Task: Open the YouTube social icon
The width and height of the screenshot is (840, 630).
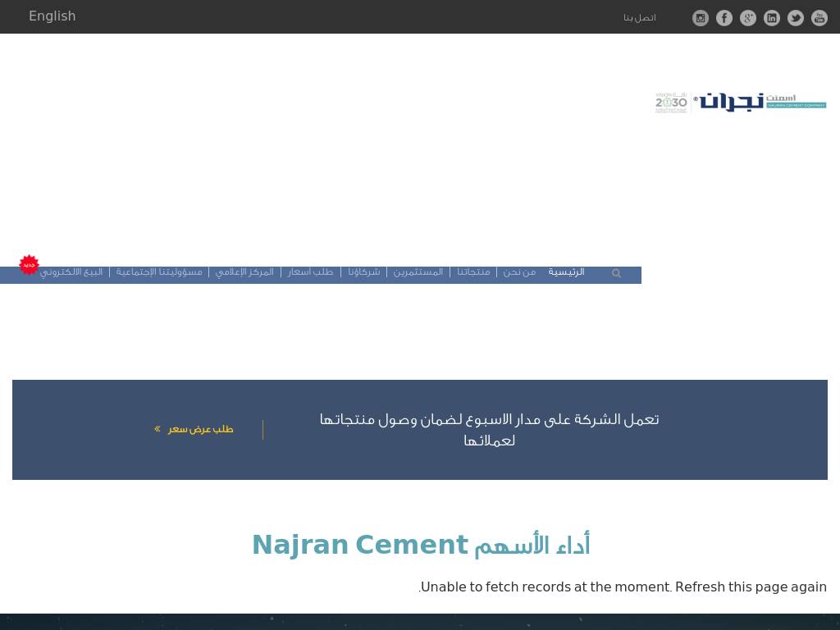Action: pos(819,18)
